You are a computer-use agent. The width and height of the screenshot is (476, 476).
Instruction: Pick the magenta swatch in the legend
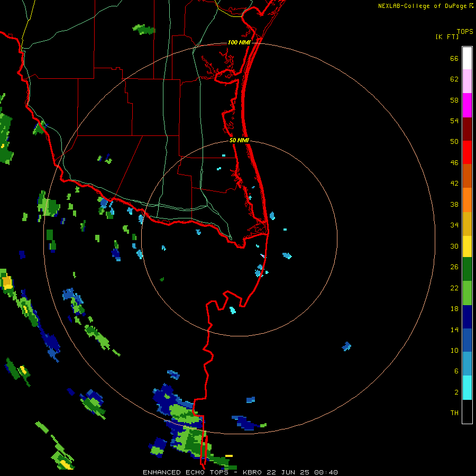tap(467, 105)
